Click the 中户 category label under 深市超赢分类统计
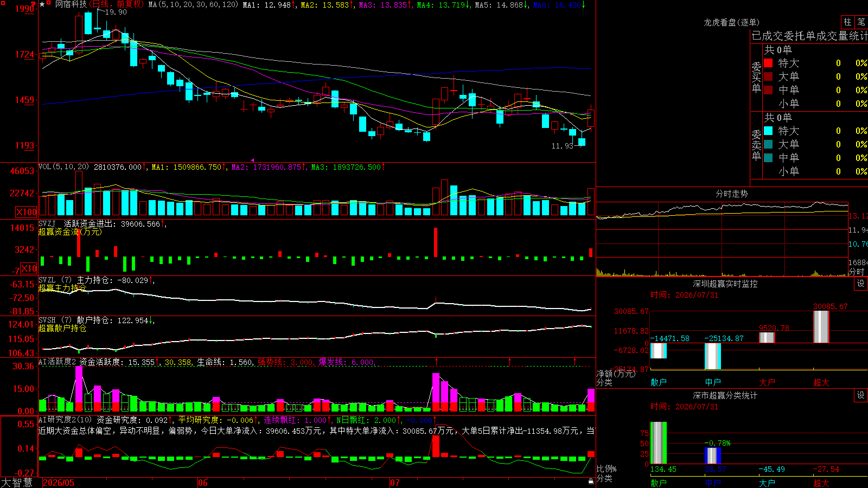The width and height of the screenshot is (868, 488). click(713, 483)
